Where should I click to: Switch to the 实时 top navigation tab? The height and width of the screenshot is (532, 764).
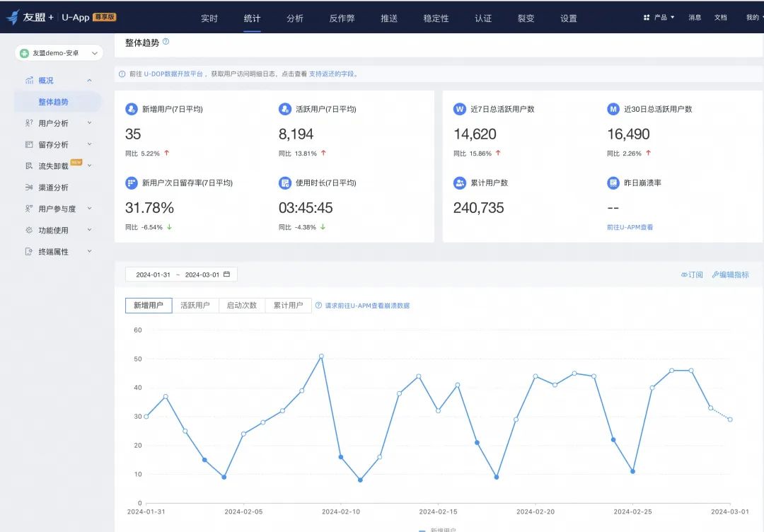pos(209,18)
